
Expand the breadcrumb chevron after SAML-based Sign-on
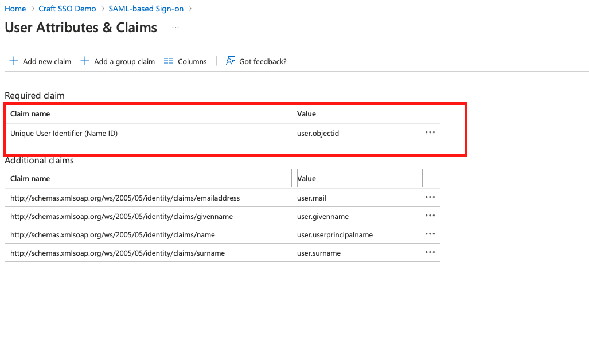(x=190, y=9)
